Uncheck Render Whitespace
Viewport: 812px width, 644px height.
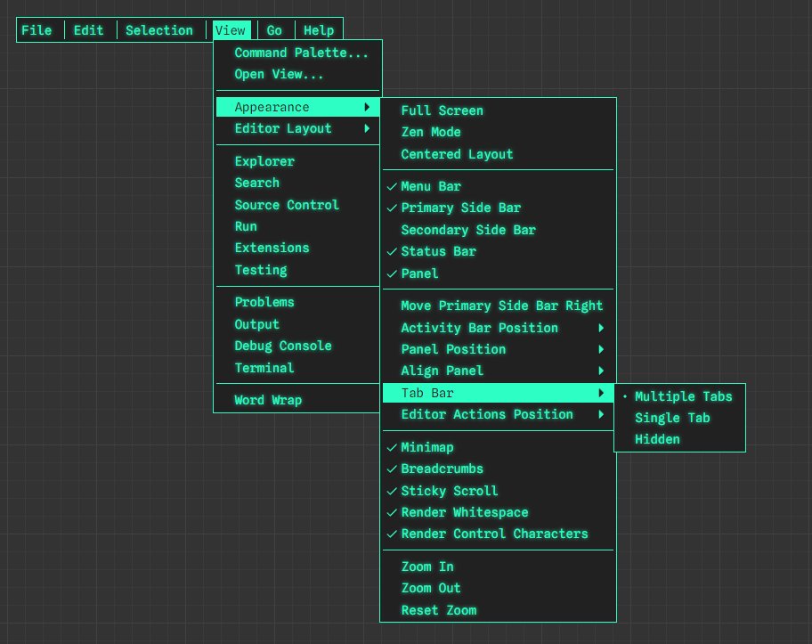pyautogui.click(x=499, y=512)
